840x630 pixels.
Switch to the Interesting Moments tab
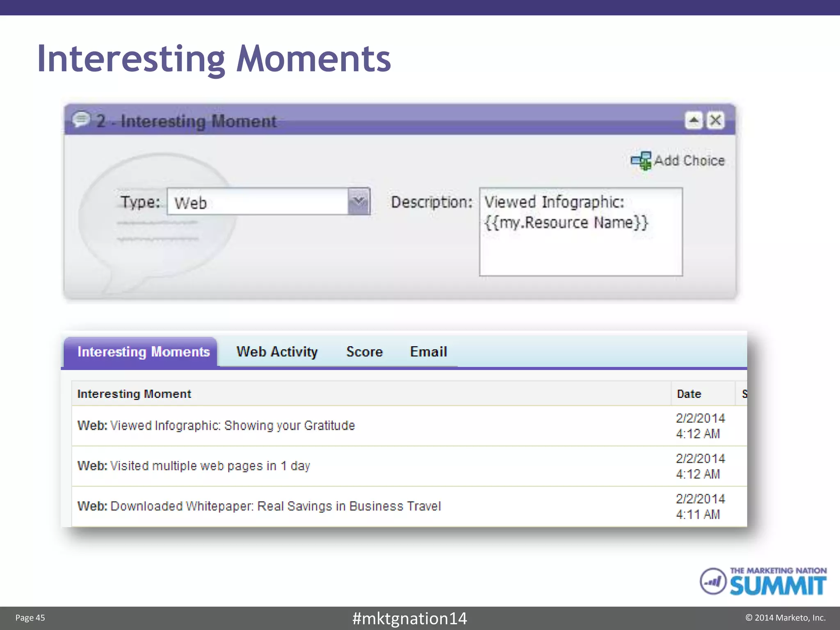(141, 352)
